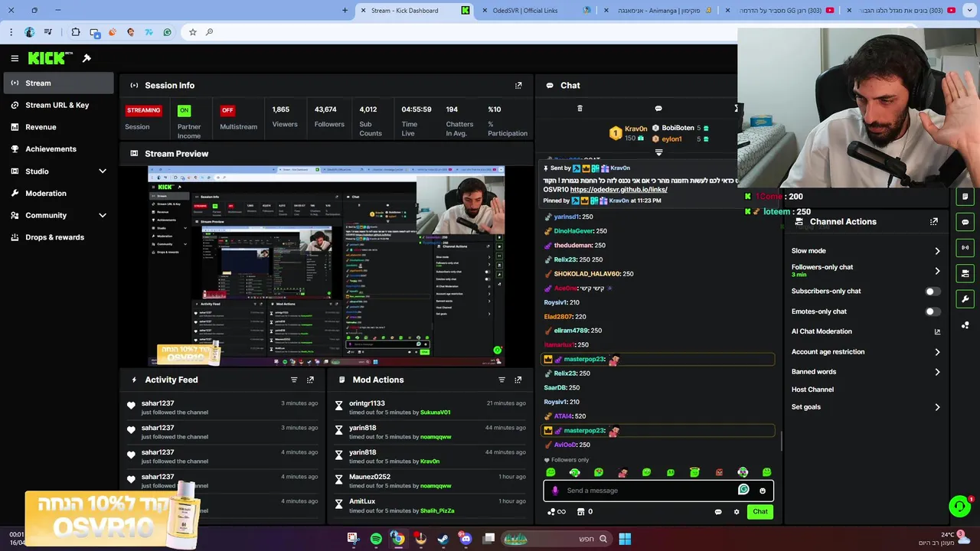Click the green ON Partner Income badge
Image resolution: width=980 pixels, height=551 pixels.
(x=184, y=110)
